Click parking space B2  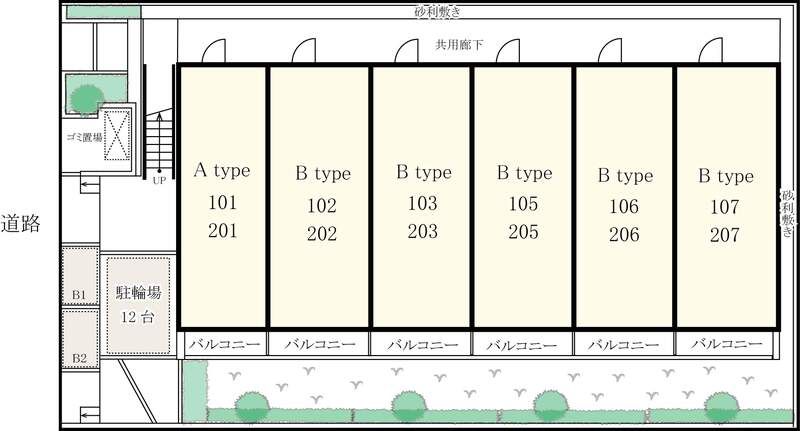pos(79,338)
